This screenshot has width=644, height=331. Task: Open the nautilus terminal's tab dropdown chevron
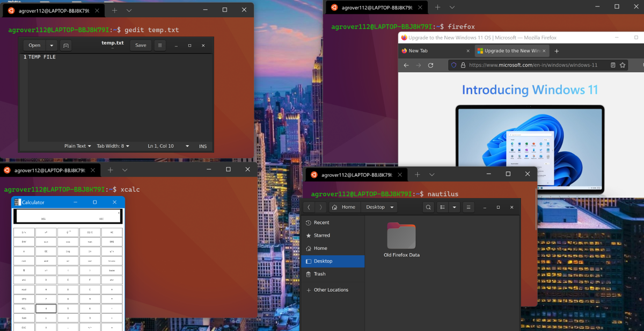click(431, 175)
